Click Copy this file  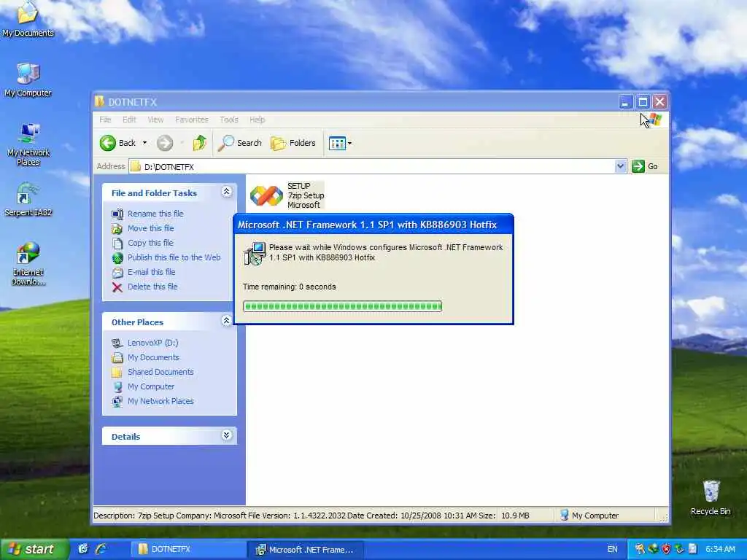click(x=150, y=243)
